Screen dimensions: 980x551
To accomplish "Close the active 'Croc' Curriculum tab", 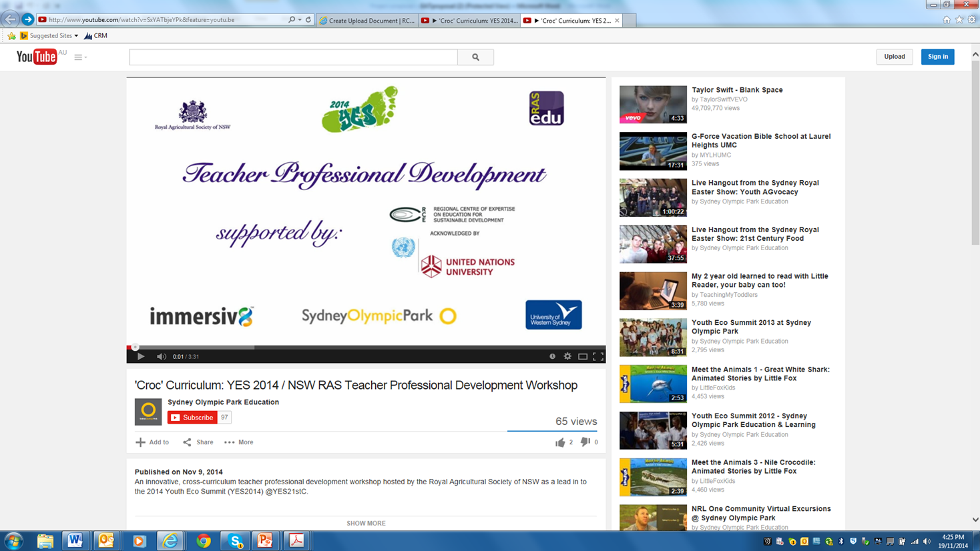I will [x=617, y=21].
